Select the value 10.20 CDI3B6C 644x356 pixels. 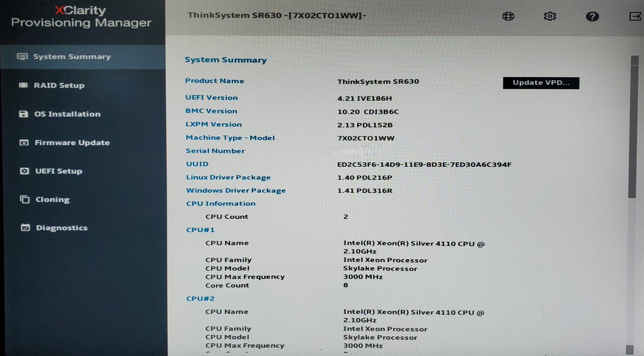(x=368, y=112)
